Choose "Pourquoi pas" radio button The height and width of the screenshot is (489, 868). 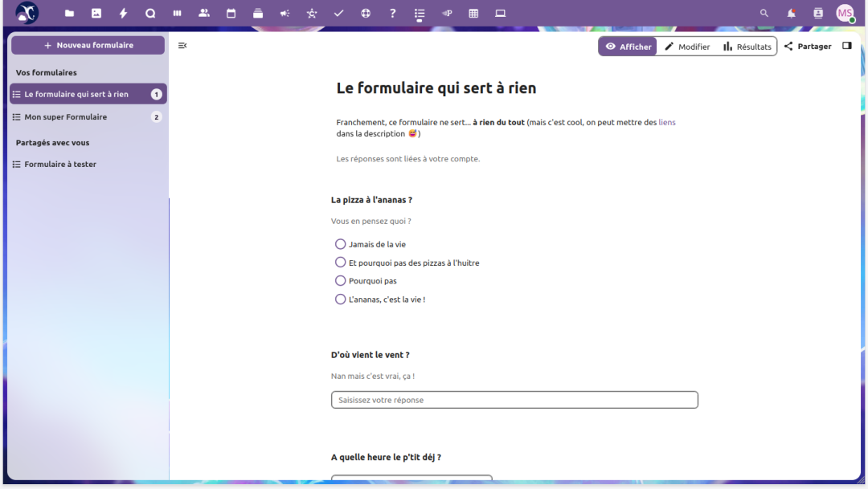pyautogui.click(x=341, y=281)
